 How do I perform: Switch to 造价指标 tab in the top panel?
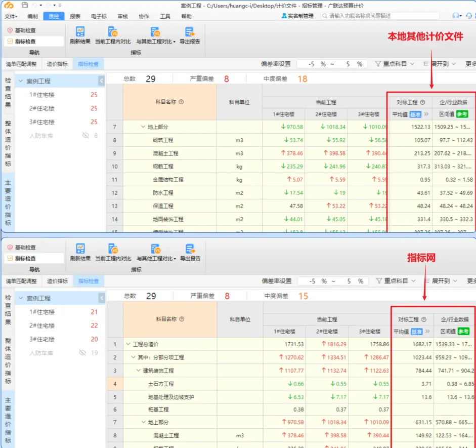pyautogui.click(x=57, y=64)
